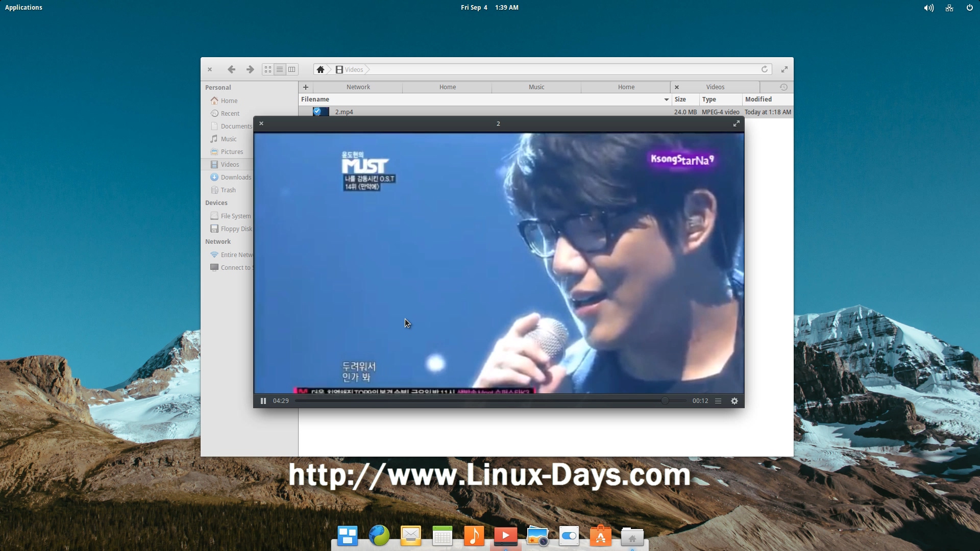Switch to icon grid view
Screen dimensions: 980x551
click(268, 69)
